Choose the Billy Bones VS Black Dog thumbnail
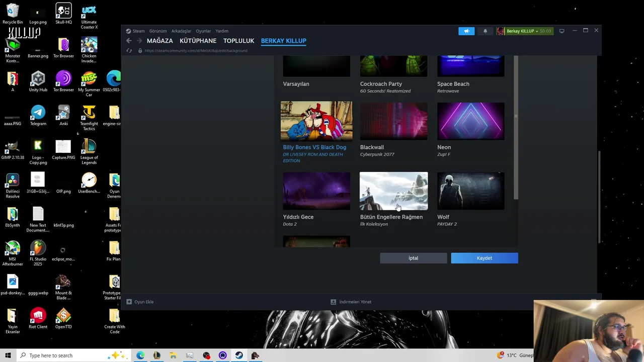This screenshot has width=644, height=362. click(316, 121)
